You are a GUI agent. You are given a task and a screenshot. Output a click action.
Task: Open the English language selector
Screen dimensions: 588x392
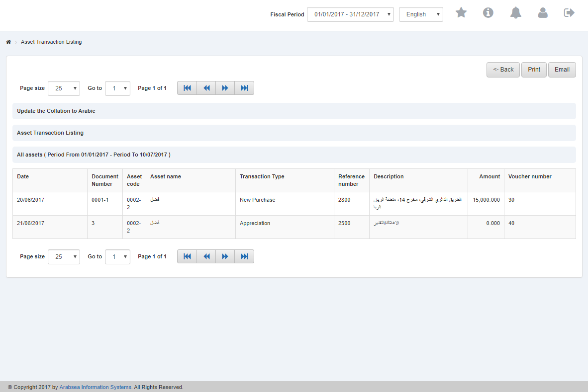[x=421, y=14]
